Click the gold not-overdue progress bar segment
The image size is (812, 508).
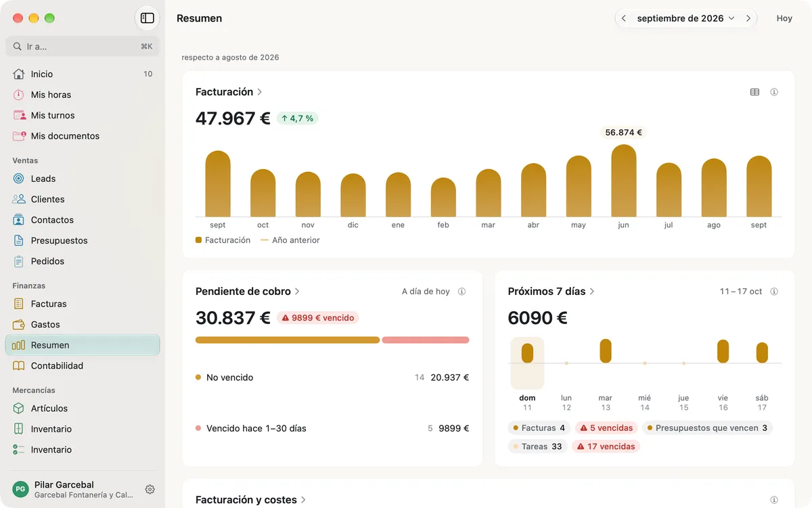(x=288, y=340)
